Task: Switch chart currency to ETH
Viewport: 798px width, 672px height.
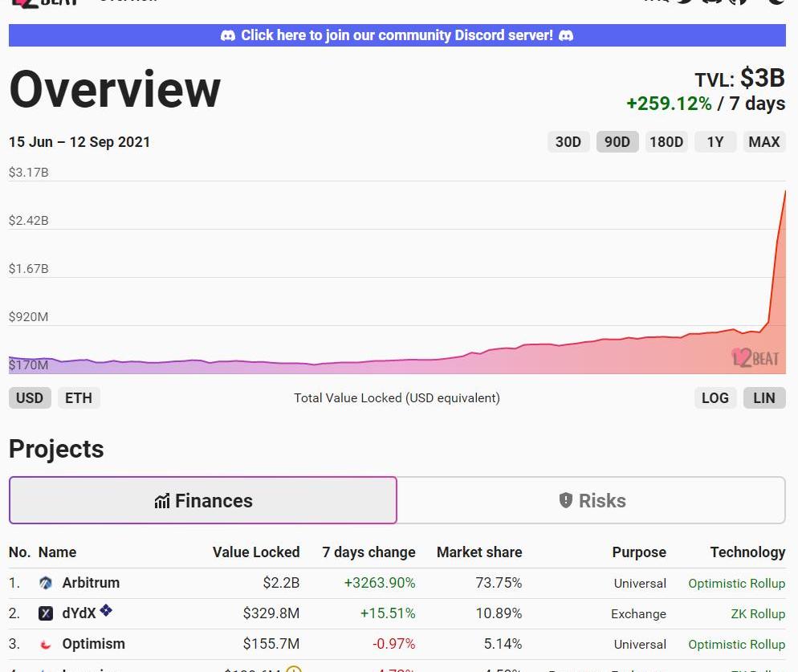Action: (x=79, y=397)
